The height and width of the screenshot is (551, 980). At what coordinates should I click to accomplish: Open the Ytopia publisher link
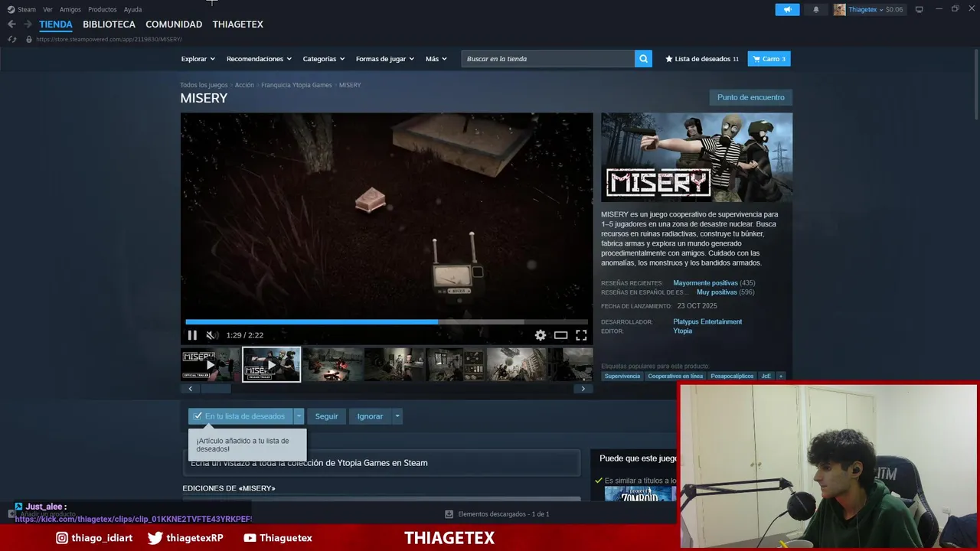point(682,331)
